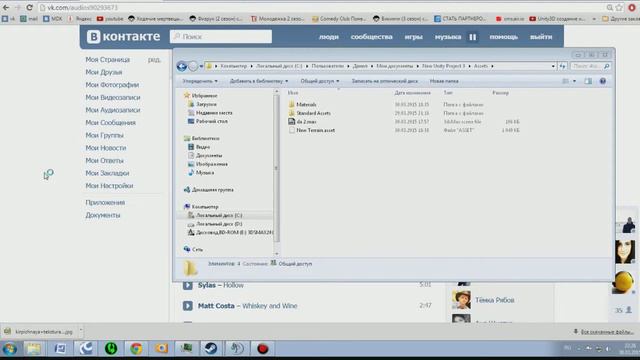Screen dimensions: 640x360
Task: Click Записать на оптический диск
Action: click(x=384, y=81)
